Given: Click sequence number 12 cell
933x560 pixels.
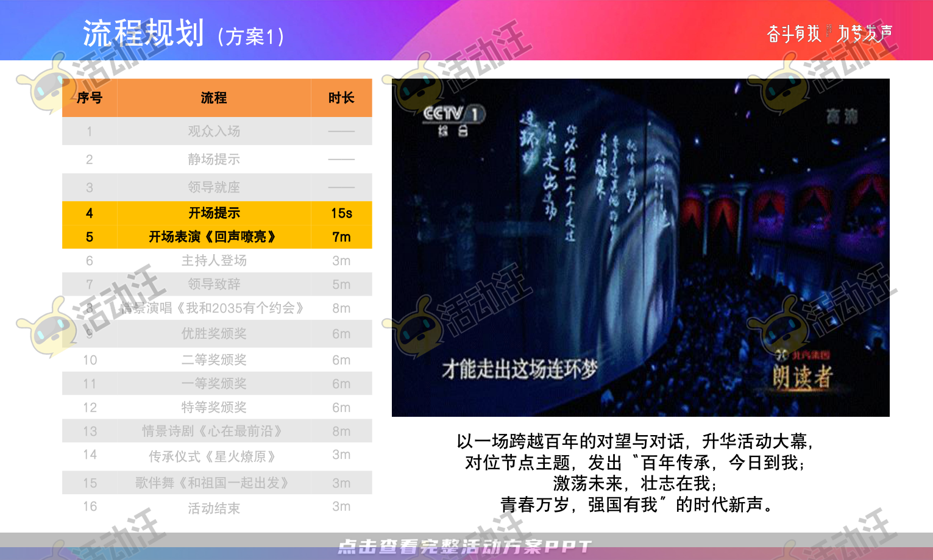Looking at the screenshot, I should [x=90, y=407].
